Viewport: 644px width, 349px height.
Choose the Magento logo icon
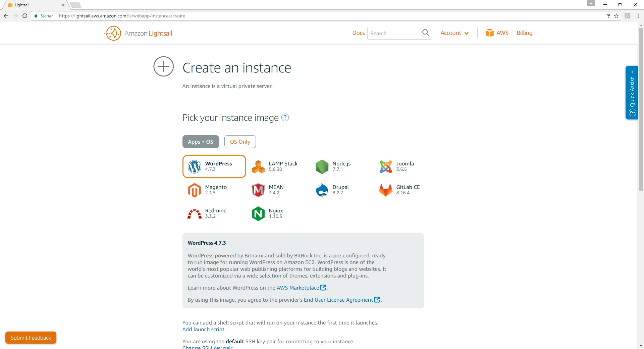point(195,190)
